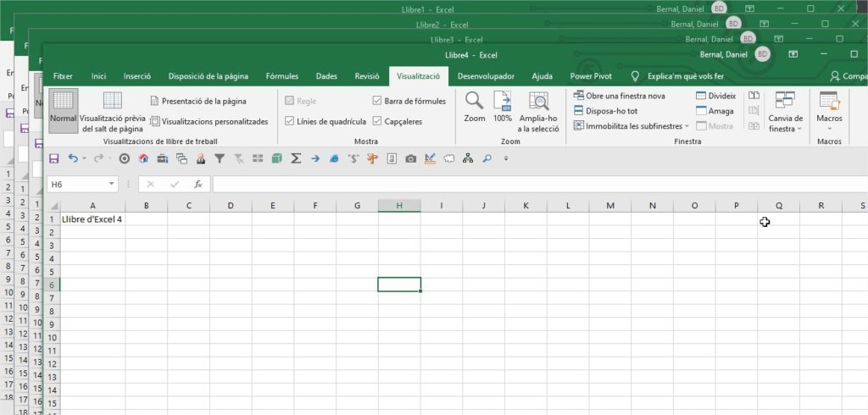Open the Desenvolupador tab
The width and height of the screenshot is (868, 415).
pos(486,76)
